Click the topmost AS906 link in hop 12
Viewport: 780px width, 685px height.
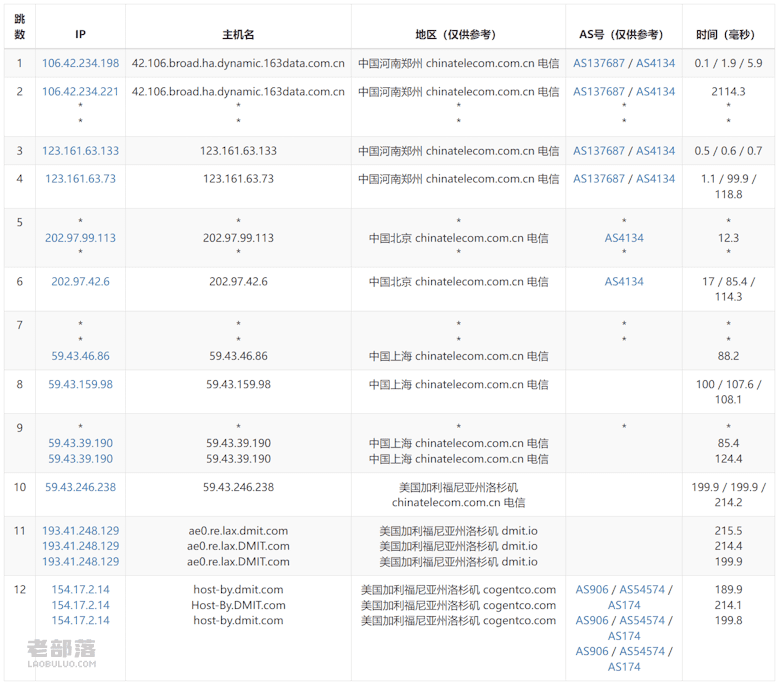click(x=591, y=589)
